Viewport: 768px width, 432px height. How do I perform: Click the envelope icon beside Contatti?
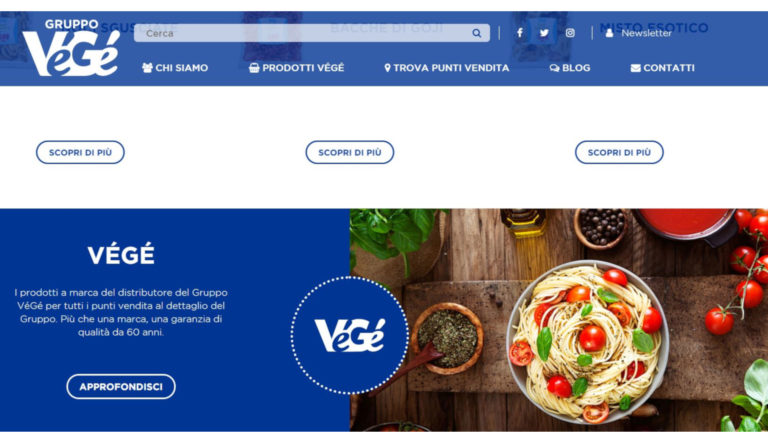point(635,68)
